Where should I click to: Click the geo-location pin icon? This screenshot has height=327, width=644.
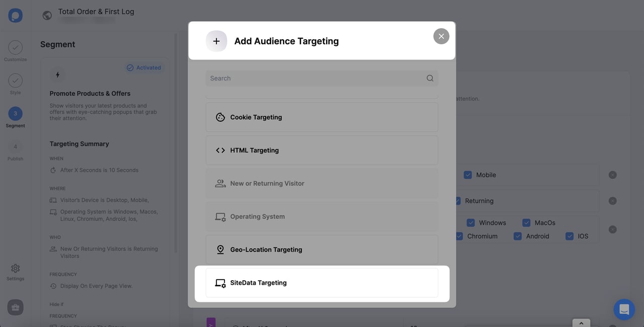click(x=220, y=250)
